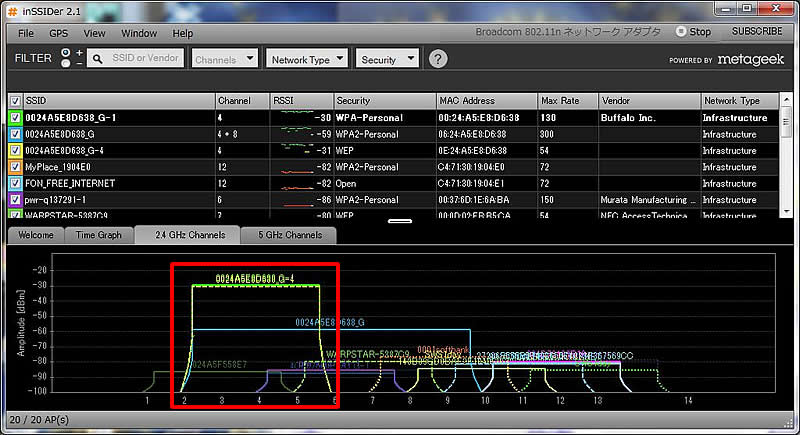Click the help question mark icon
The height and width of the screenshot is (435, 800).
click(437, 59)
